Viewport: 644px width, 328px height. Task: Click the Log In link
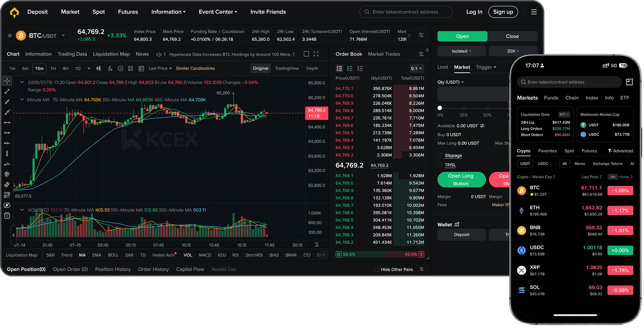474,12
